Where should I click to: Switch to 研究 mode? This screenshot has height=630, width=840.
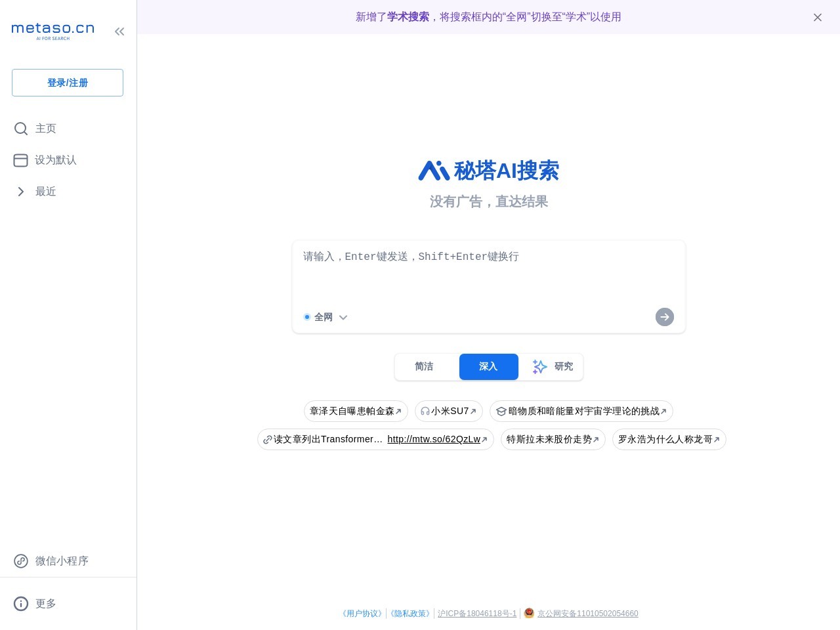[x=553, y=367]
